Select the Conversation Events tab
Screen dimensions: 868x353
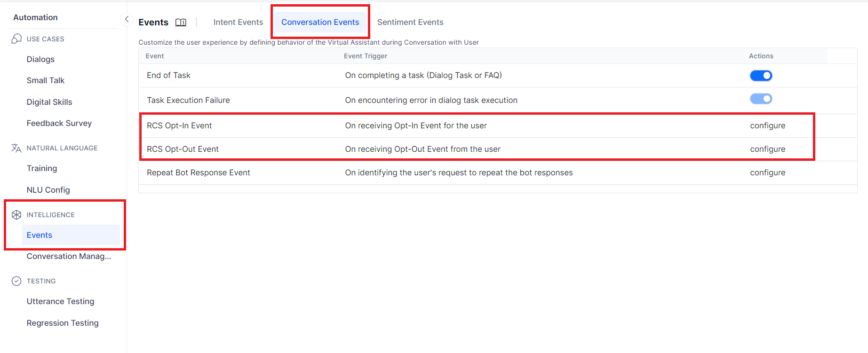(320, 22)
